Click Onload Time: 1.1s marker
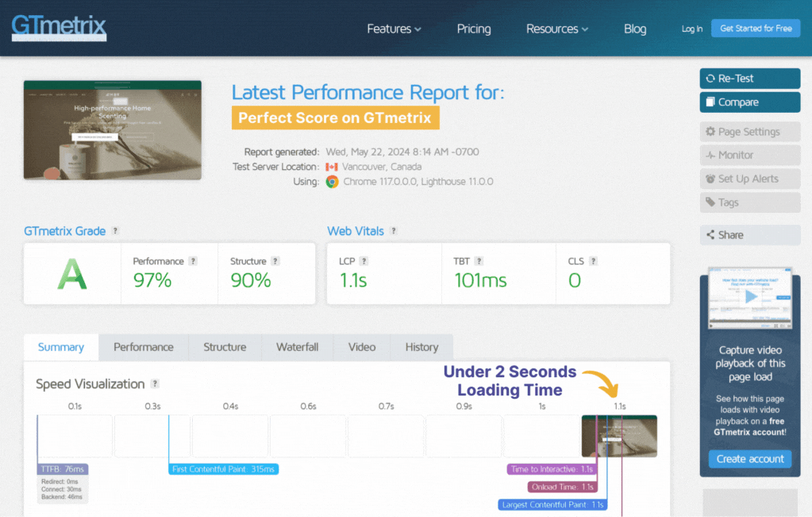Viewport: 812px width, 517px height. point(563,487)
